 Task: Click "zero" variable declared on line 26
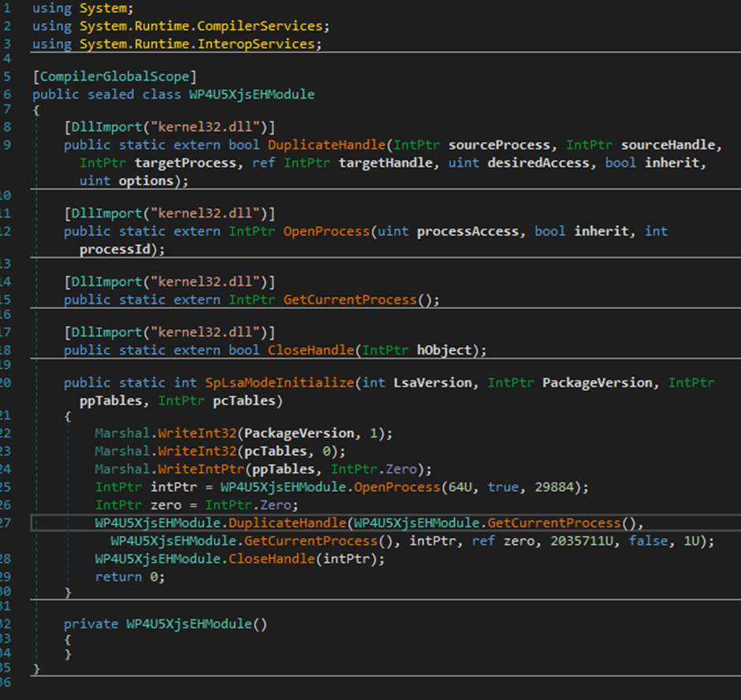coord(166,505)
